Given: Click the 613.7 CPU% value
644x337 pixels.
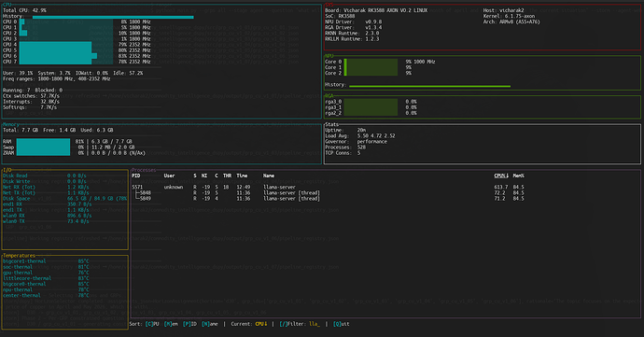Looking at the screenshot, I should pos(501,187).
